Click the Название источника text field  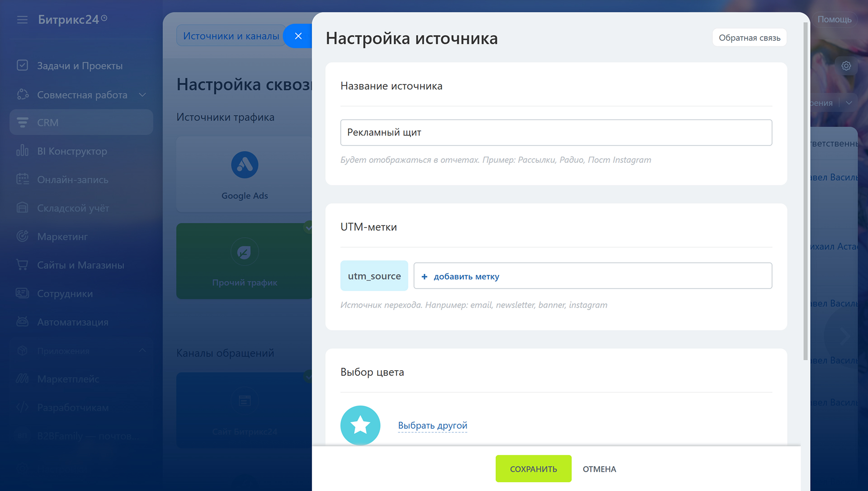[556, 132]
